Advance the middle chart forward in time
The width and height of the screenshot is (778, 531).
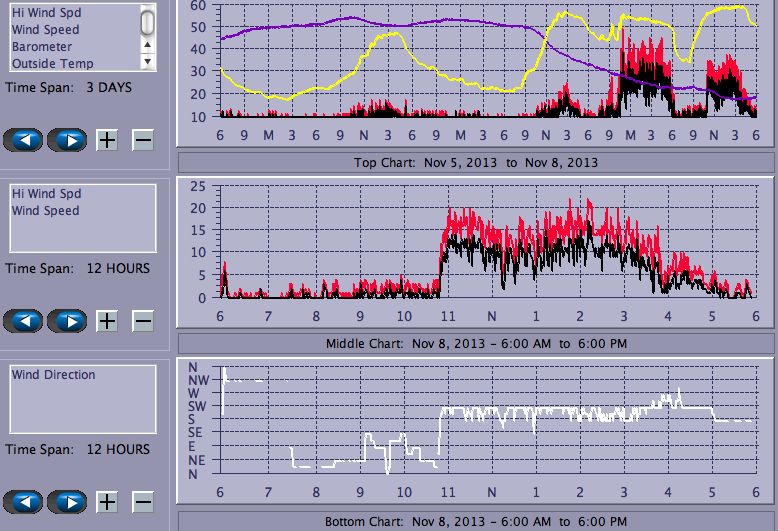(67, 320)
